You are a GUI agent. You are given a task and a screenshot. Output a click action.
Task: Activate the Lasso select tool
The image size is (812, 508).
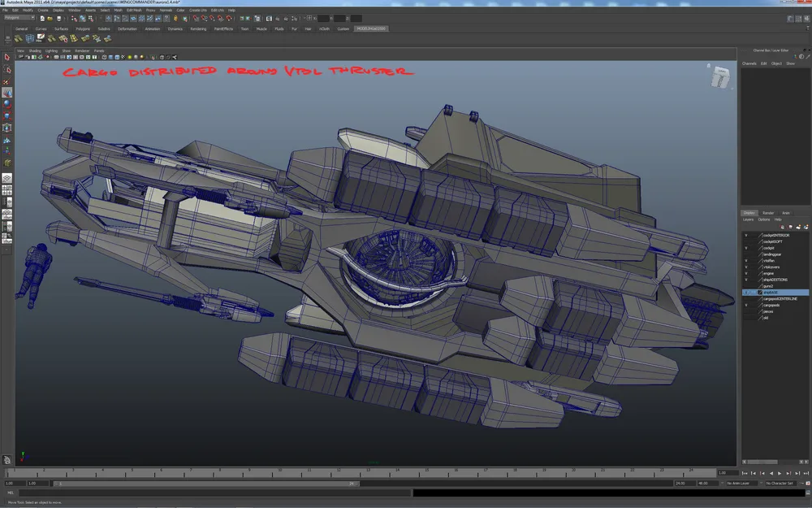pos(6,70)
